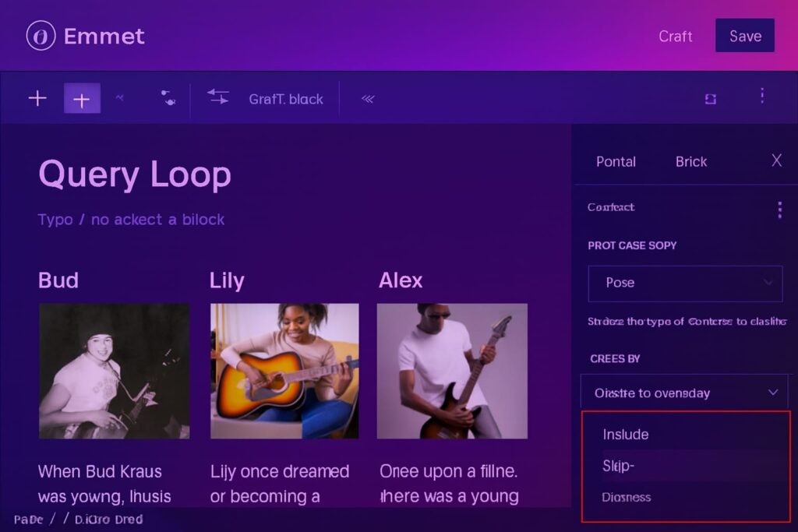Switch to the Pontal tab
Image resolution: width=798 pixels, height=532 pixels.
pyautogui.click(x=616, y=161)
